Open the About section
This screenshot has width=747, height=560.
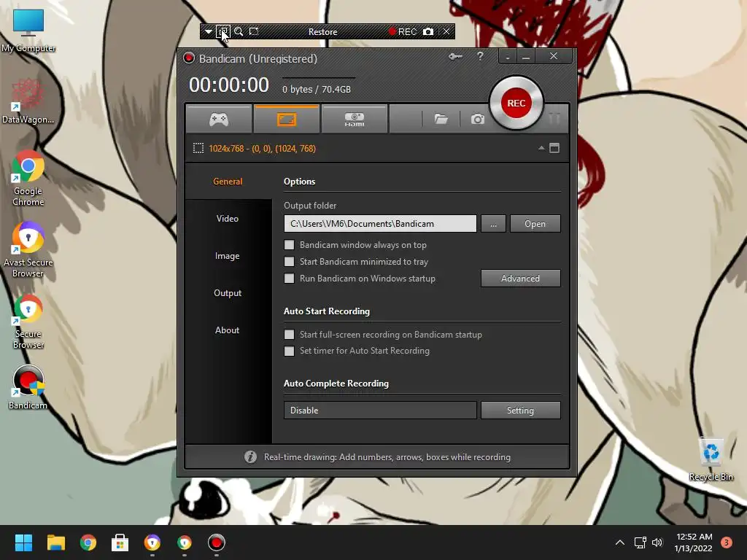[x=228, y=330]
